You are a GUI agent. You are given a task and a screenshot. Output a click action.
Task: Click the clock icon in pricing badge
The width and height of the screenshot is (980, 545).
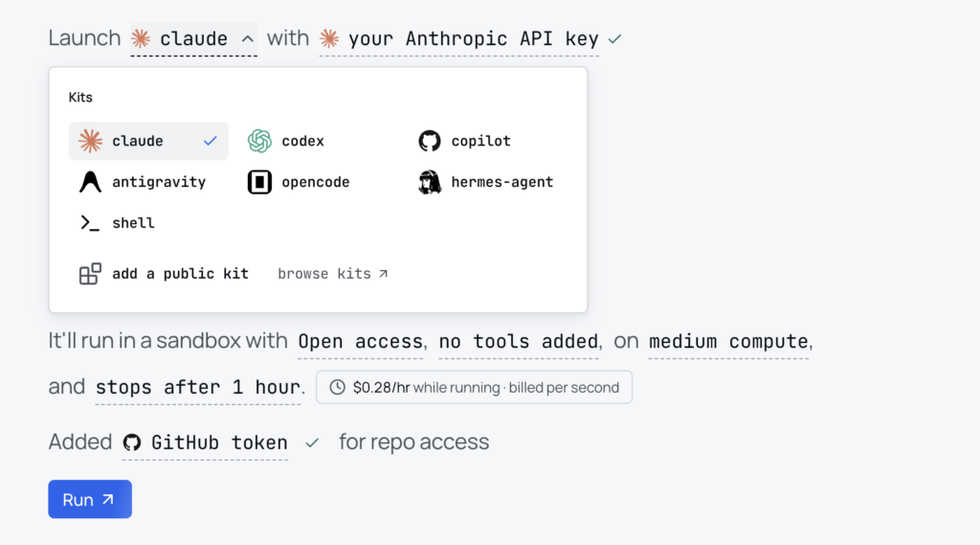(x=338, y=387)
